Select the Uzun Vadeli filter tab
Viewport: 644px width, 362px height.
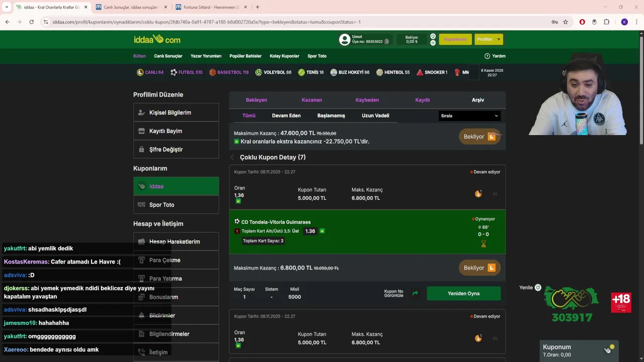tap(375, 116)
